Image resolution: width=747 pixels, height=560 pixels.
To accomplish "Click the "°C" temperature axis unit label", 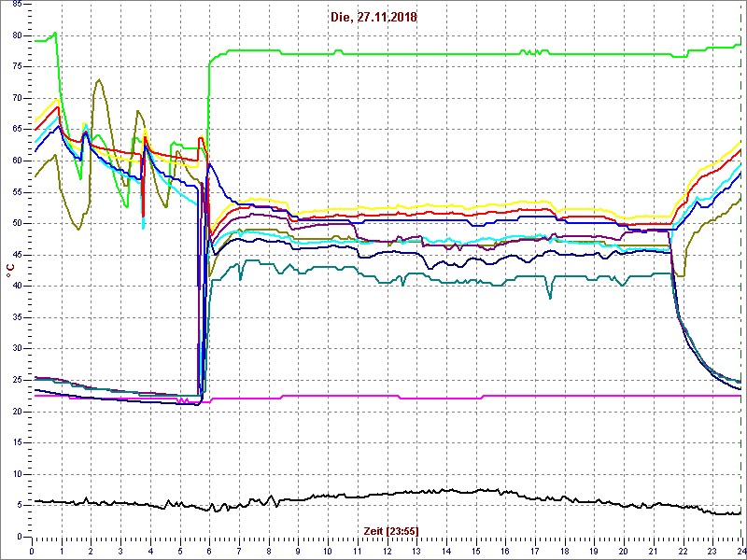I will [x=10, y=272].
